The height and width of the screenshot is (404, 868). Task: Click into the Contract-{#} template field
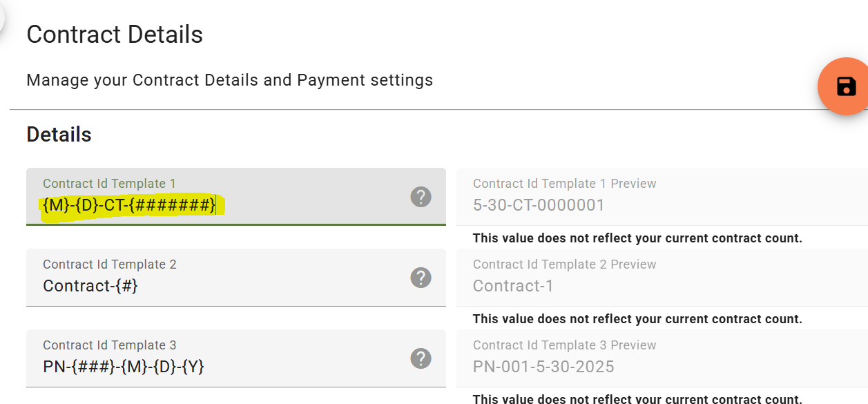(236, 278)
